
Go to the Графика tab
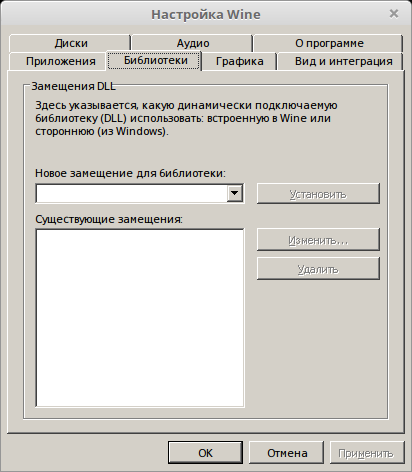click(x=239, y=61)
